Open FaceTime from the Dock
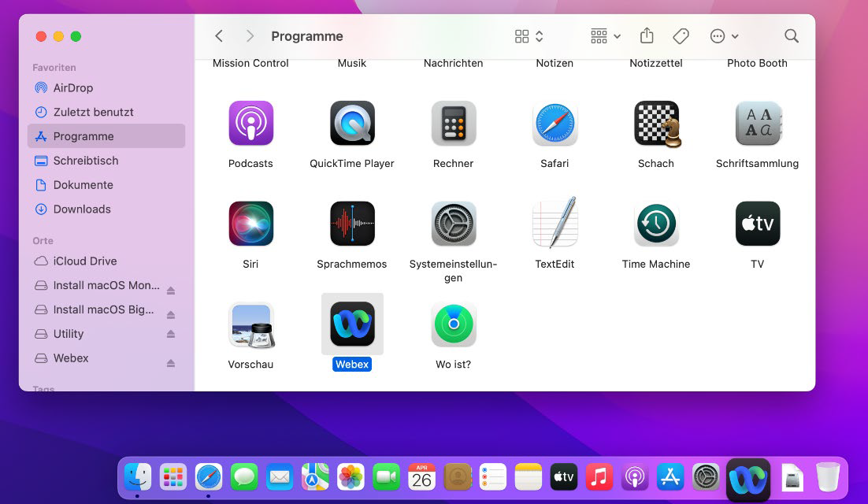Screen dimensions: 868x504 [386, 477]
